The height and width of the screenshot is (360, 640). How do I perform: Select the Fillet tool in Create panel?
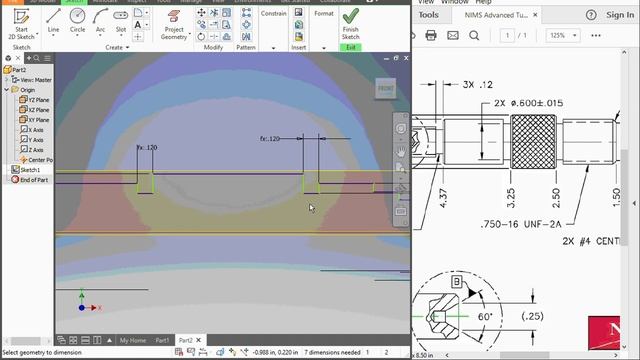pyautogui.click(x=138, y=13)
